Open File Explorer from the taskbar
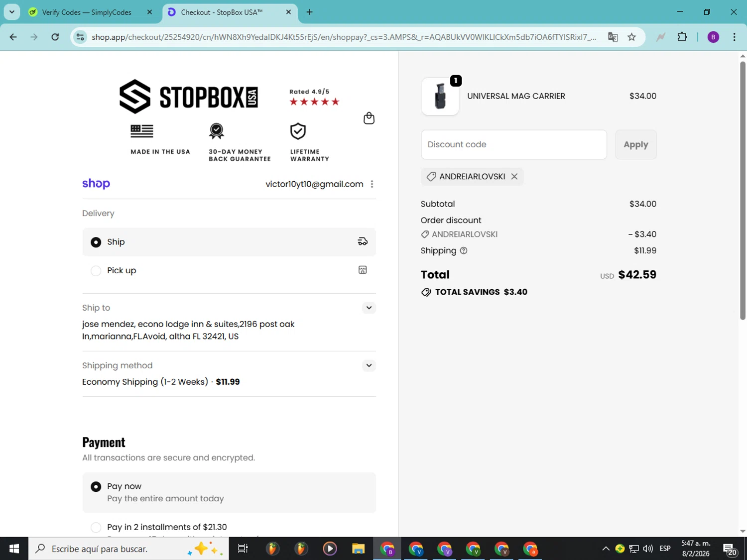Viewport: 747px width, 560px height. [x=358, y=549]
